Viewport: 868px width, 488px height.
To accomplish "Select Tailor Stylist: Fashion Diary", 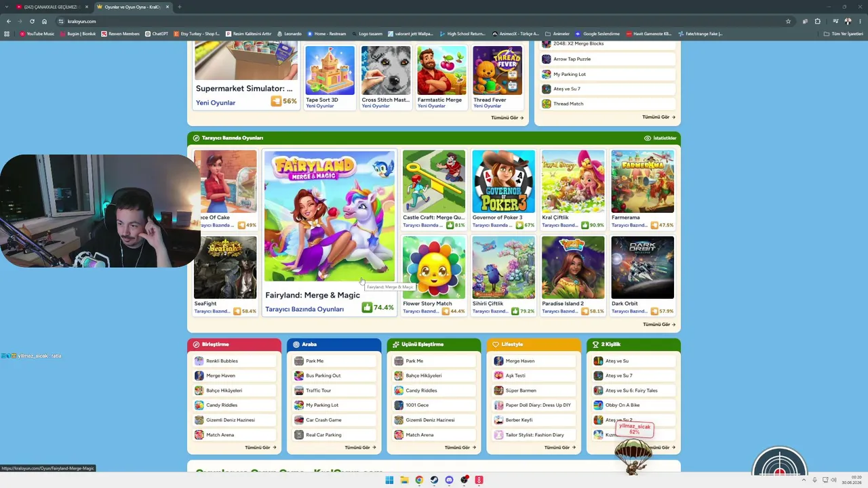I will pos(534,435).
